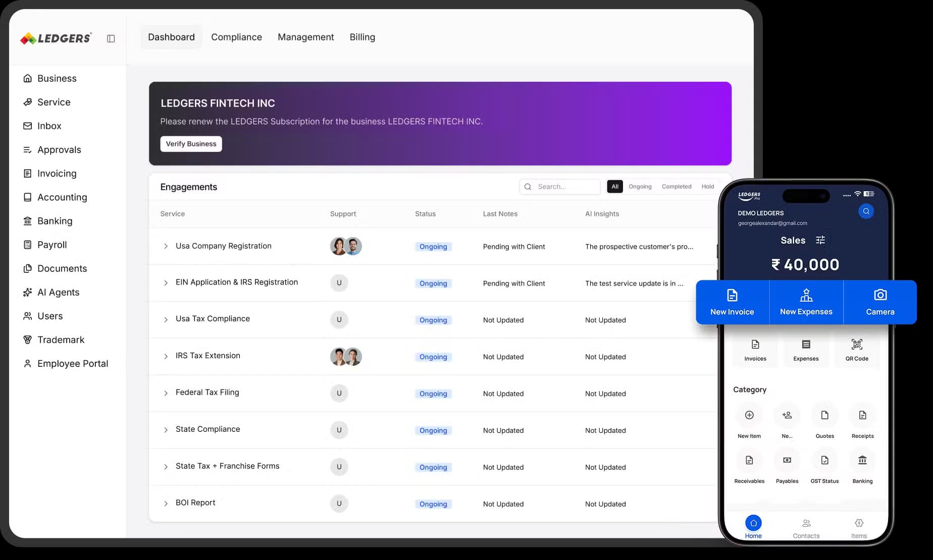Tap Quotes category icon
The width and height of the screenshot is (933, 560).
pos(824,415)
